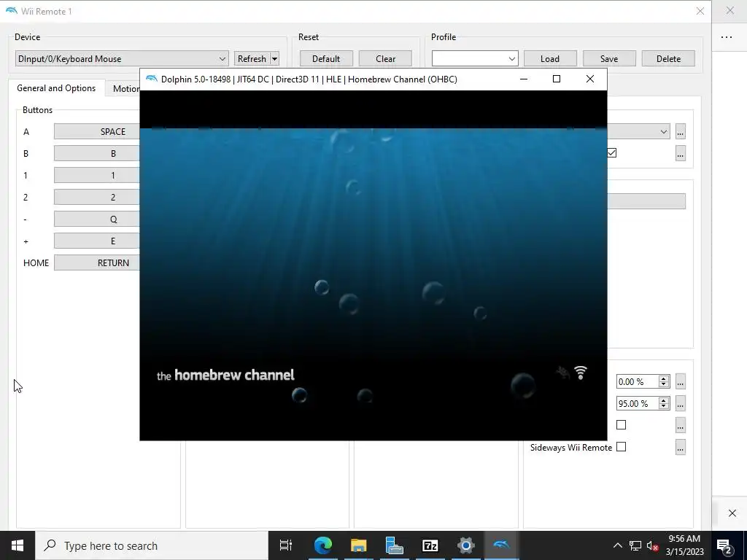747x560 pixels.
Task: Remap the 1 button mapping
Action: click(x=97, y=175)
